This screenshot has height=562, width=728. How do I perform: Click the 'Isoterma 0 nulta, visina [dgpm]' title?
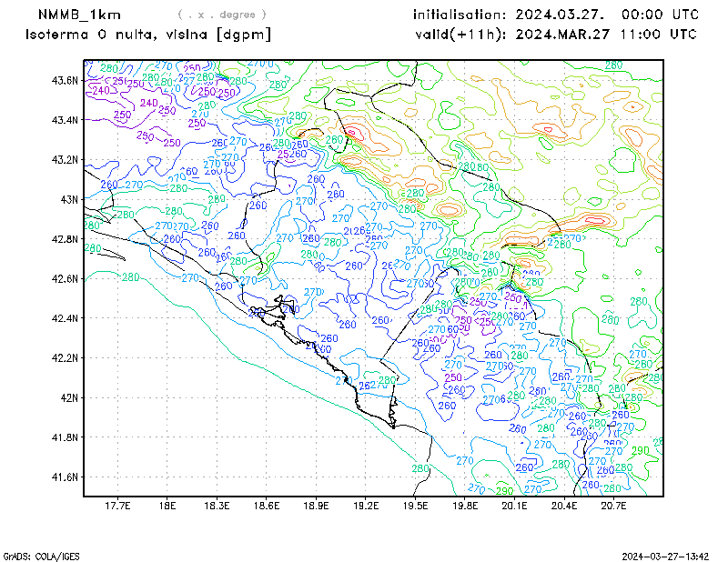coord(148,35)
